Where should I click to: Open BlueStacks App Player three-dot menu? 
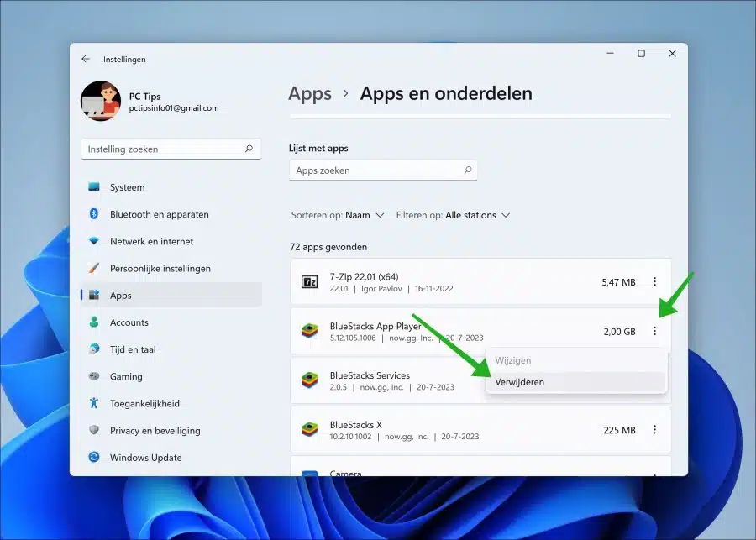point(654,331)
